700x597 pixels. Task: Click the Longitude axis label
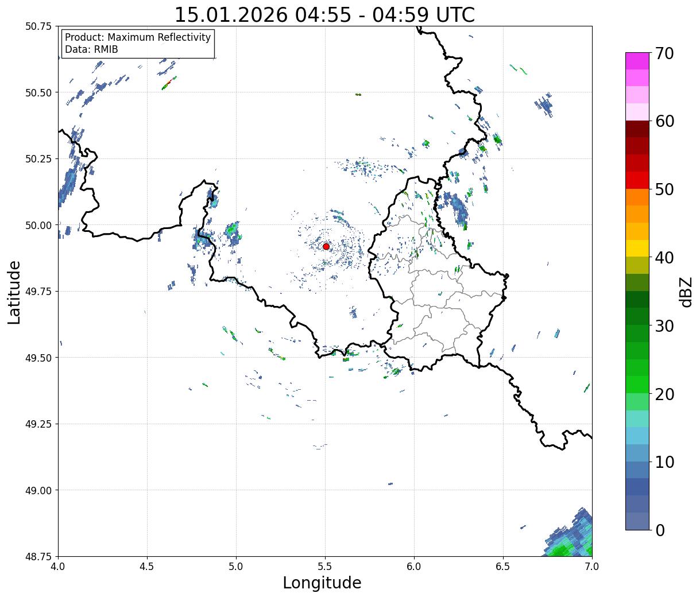(x=322, y=583)
